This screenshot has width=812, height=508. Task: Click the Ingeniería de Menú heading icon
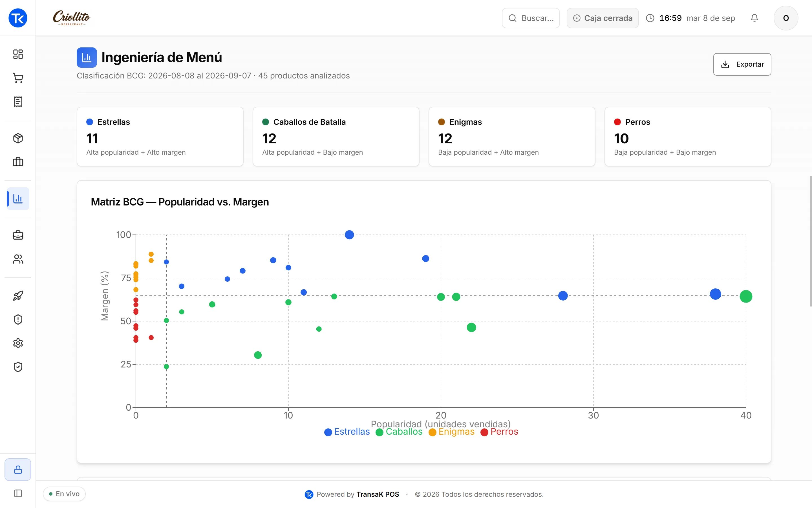click(87, 58)
